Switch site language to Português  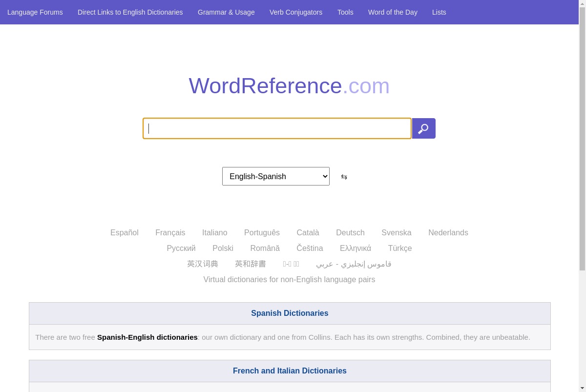(262, 233)
